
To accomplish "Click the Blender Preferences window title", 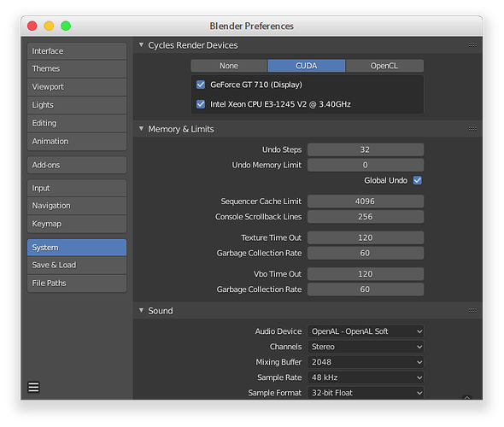I will (x=252, y=26).
